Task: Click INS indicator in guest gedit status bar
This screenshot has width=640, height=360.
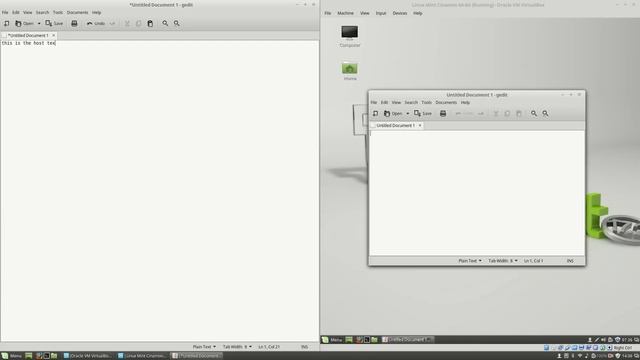Action: 570,260
